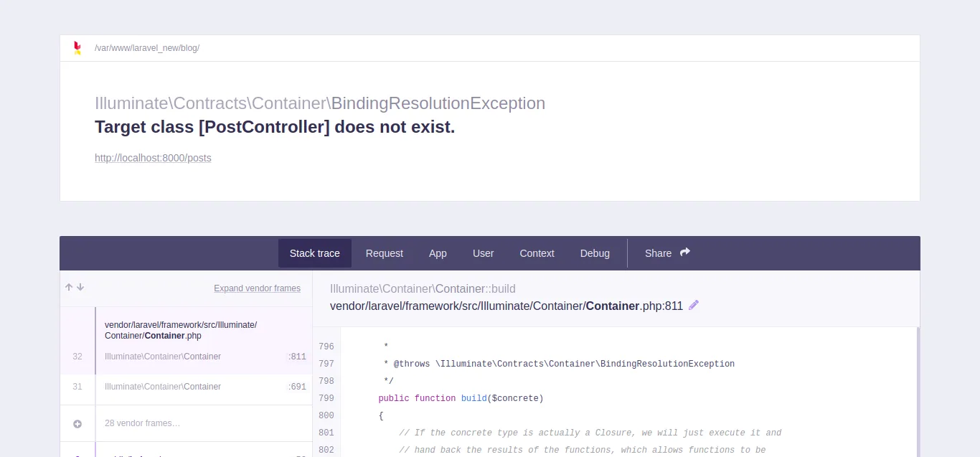Open the Stack trace tab
The image size is (980, 457).
[x=315, y=253]
